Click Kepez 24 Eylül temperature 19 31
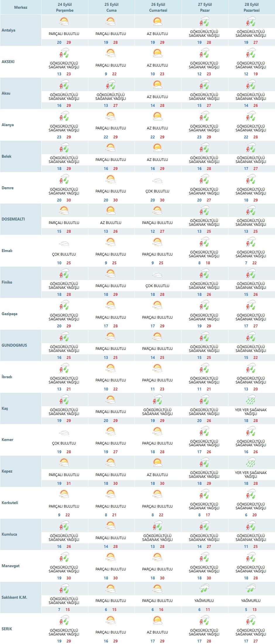 (64, 483)
